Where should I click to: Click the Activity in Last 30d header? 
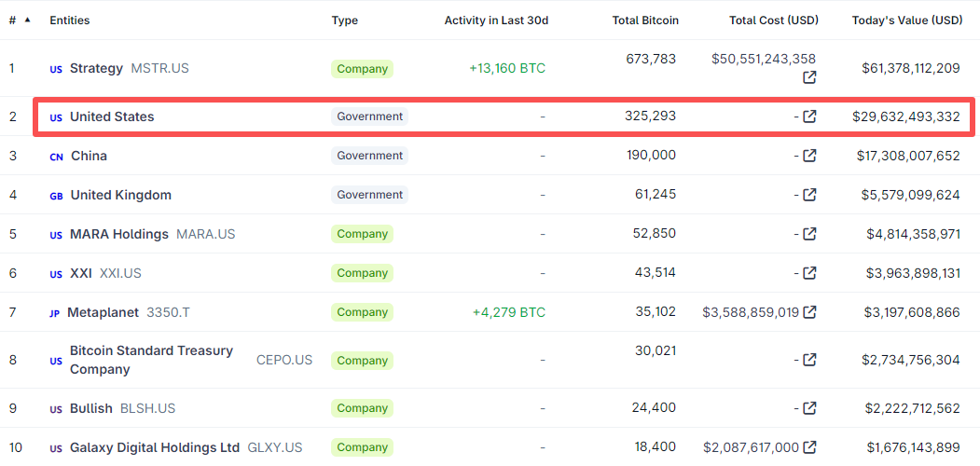[496, 21]
